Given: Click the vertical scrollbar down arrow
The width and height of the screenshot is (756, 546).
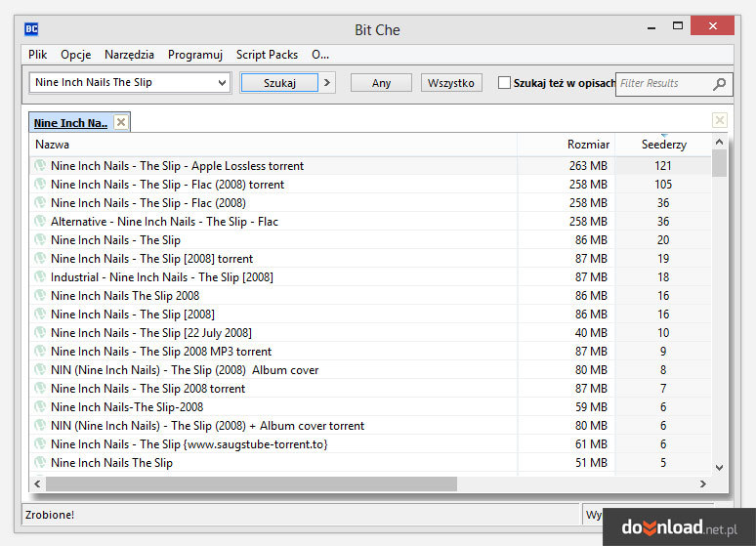Looking at the screenshot, I should 719,467.
